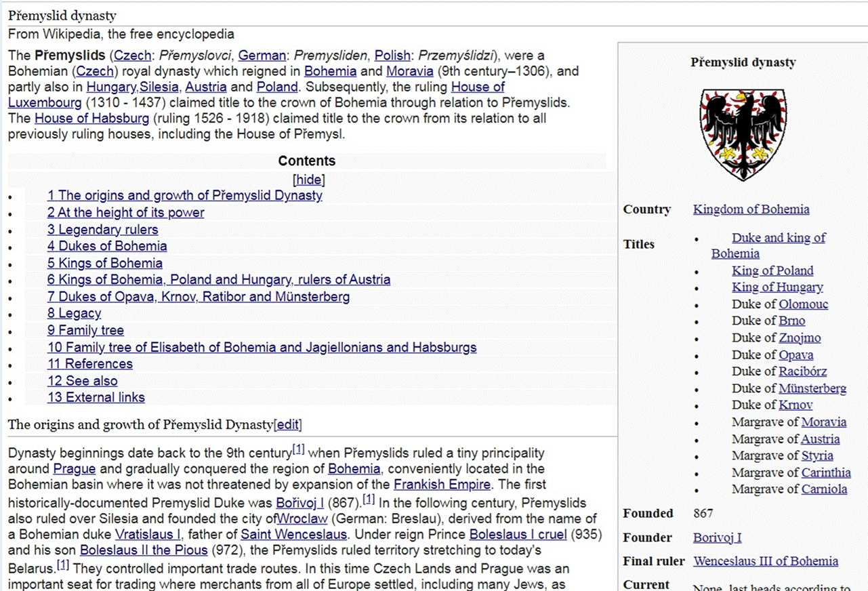Click Duke and king of Bohemia title link
The width and height of the screenshot is (868, 591).
coord(779,238)
